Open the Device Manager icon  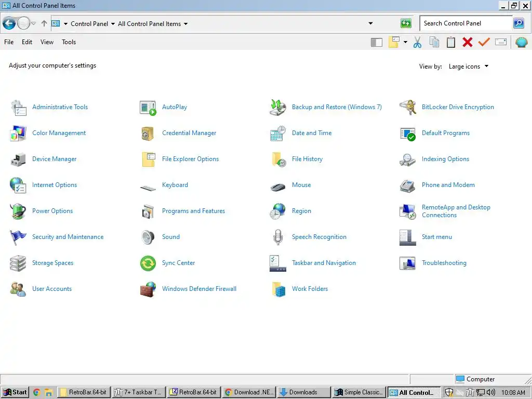tap(18, 159)
